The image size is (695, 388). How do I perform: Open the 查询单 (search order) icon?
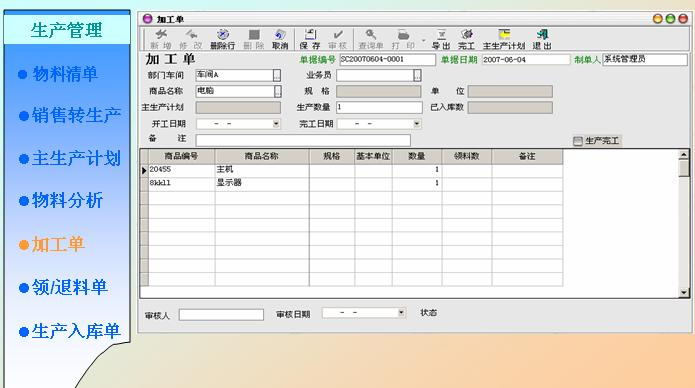pos(371,39)
